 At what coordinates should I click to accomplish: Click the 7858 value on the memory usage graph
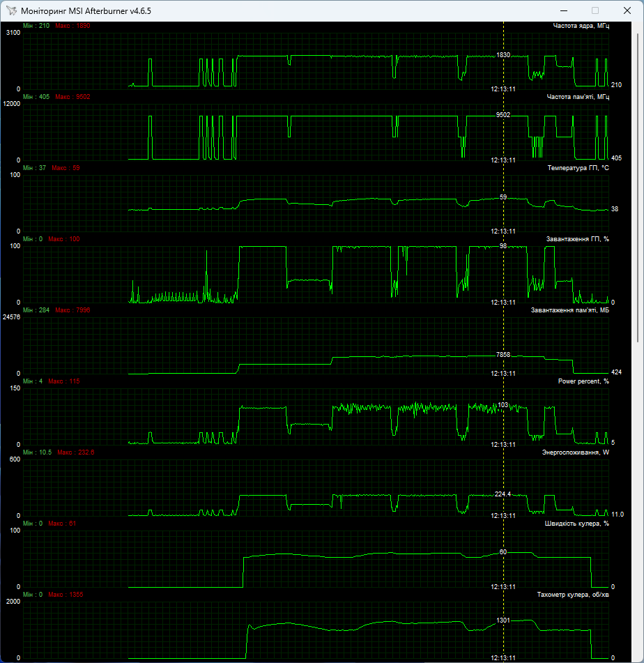[503, 355]
